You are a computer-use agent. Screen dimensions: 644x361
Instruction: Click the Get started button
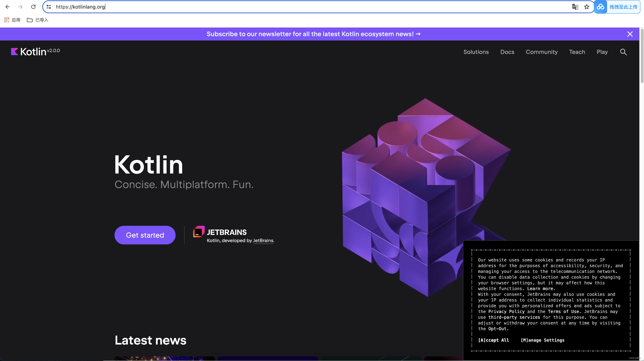pyautogui.click(x=145, y=235)
